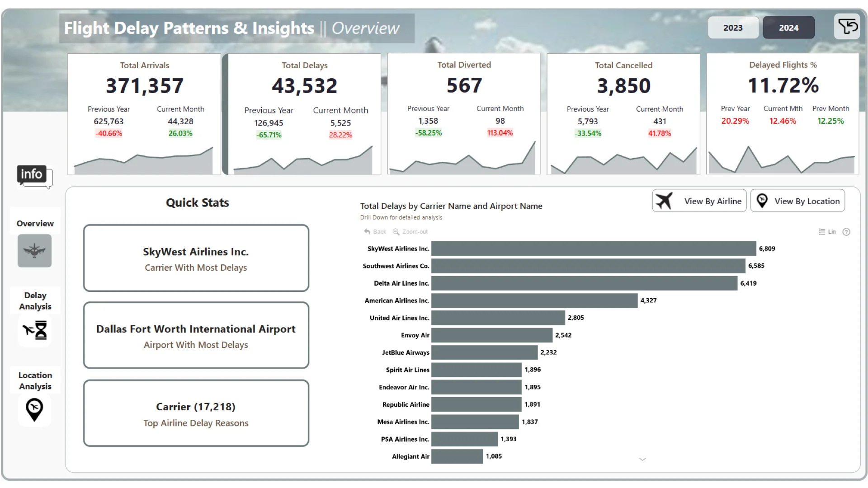
Task: Click the View By Airline button
Action: coord(699,201)
